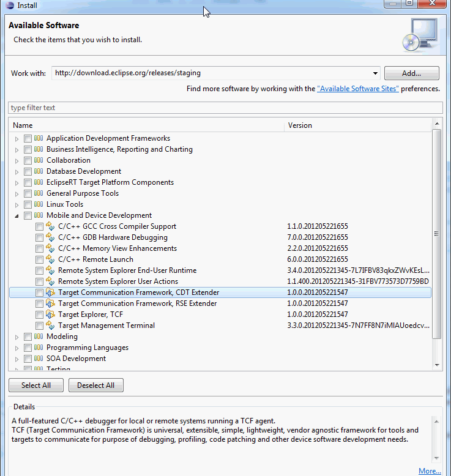Image resolution: width=451 pixels, height=476 pixels.
Task: Check the Mobile and Device Development checkbox
Action: [x=28, y=215]
